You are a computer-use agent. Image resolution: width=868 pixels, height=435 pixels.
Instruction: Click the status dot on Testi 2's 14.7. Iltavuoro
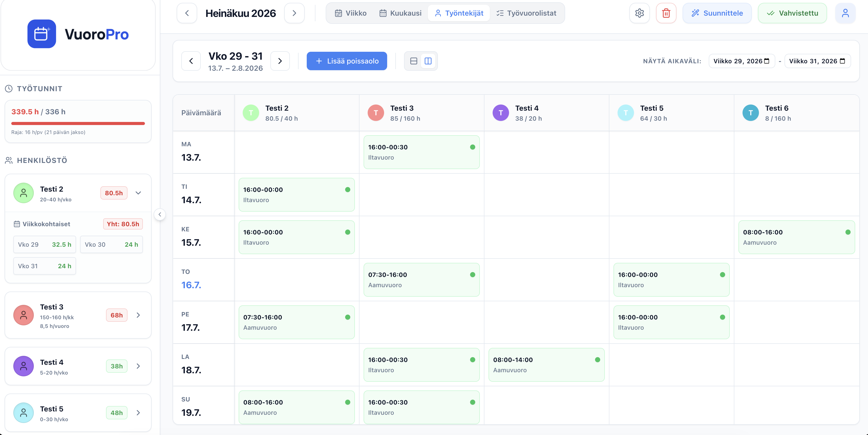347,190
